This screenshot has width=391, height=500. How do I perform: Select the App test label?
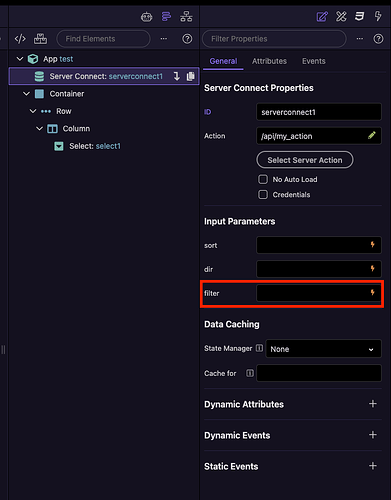pos(58,59)
